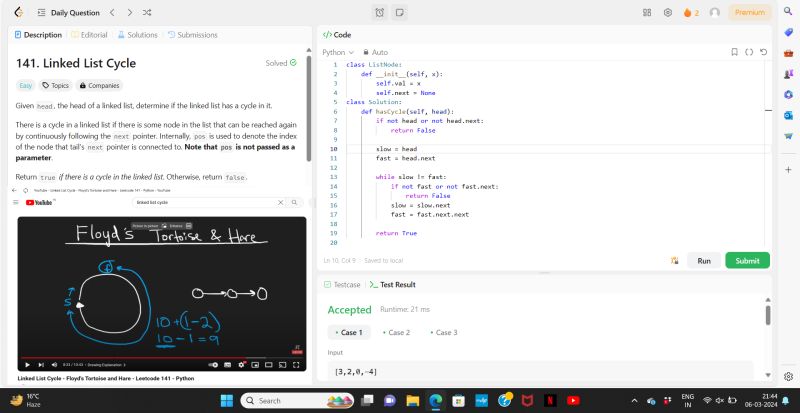Add sidebar app with plus icon
Viewport: 800px width, 413px height.
(788, 169)
